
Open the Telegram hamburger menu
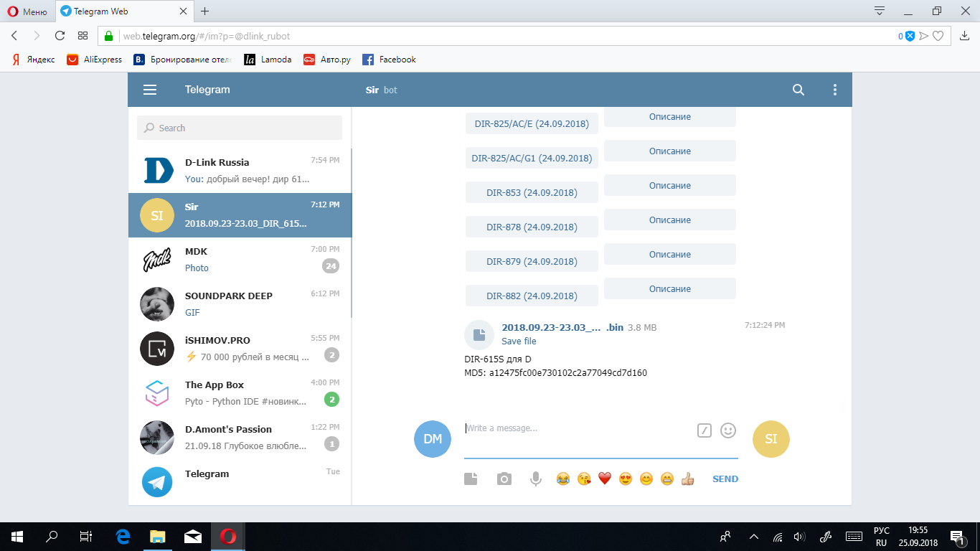tap(150, 90)
